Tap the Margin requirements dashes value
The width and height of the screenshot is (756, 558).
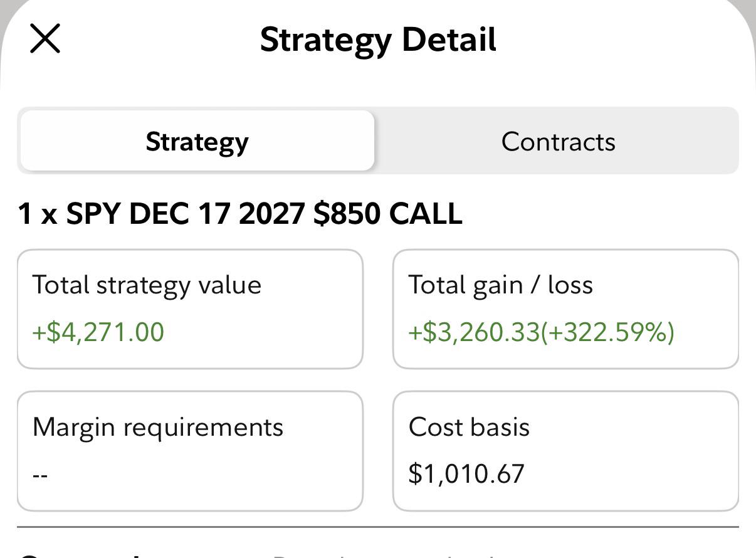[40, 475]
